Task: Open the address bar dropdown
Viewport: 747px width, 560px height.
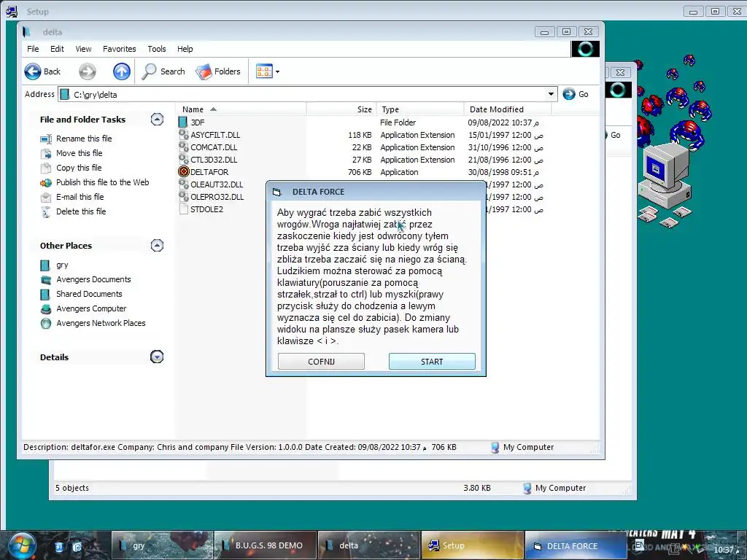Action: pos(551,94)
